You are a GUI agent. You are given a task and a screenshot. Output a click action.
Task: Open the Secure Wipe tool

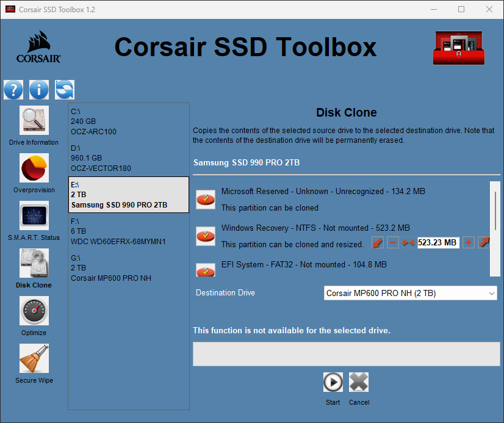pyautogui.click(x=34, y=358)
